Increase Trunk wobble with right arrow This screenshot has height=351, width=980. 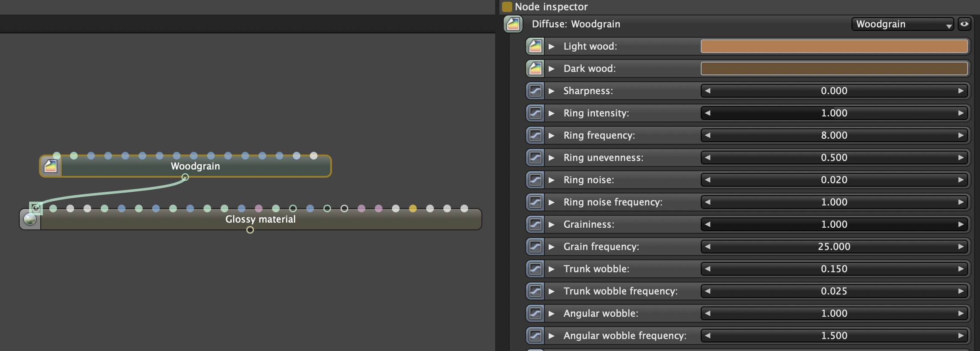(961, 269)
